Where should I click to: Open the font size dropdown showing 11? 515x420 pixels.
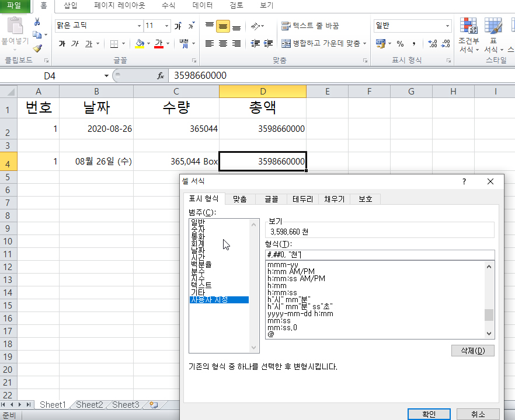pyautogui.click(x=166, y=26)
